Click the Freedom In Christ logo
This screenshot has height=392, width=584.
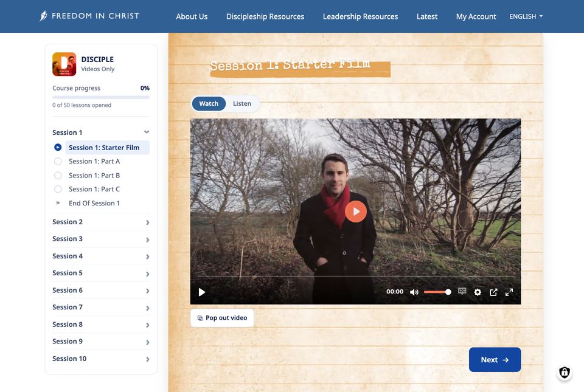click(x=89, y=16)
